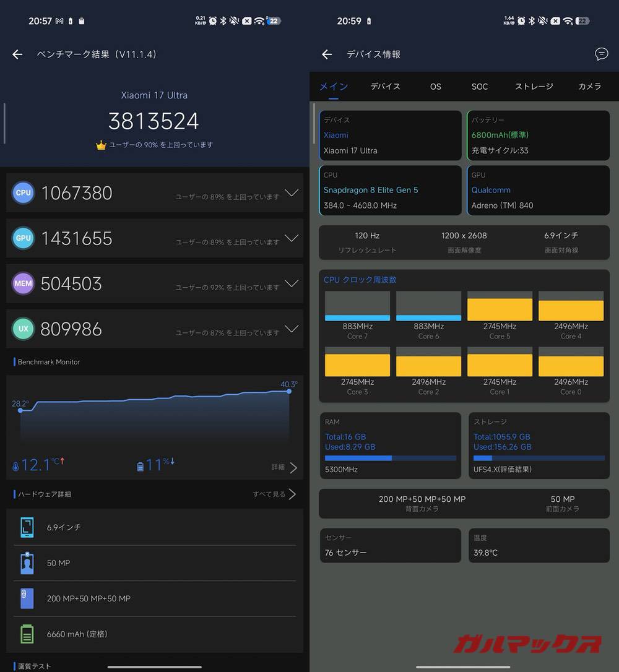This screenshot has height=672, width=619.
Task: Expand the GPU score 1431655 details
Action: click(x=292, y=238)
